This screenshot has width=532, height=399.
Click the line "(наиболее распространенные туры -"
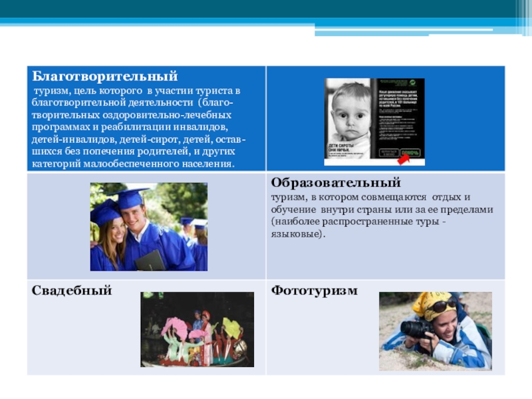click(x=358, y=221)
